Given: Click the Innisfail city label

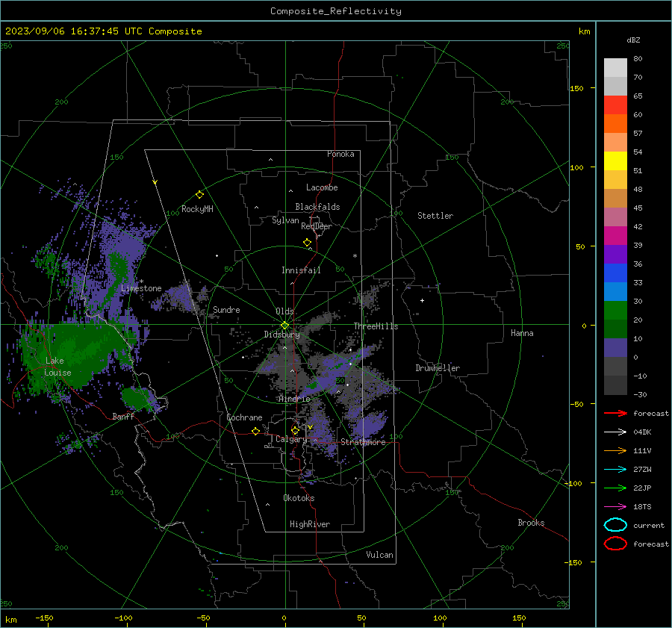Looking at the screenshot, I should 301,270.
